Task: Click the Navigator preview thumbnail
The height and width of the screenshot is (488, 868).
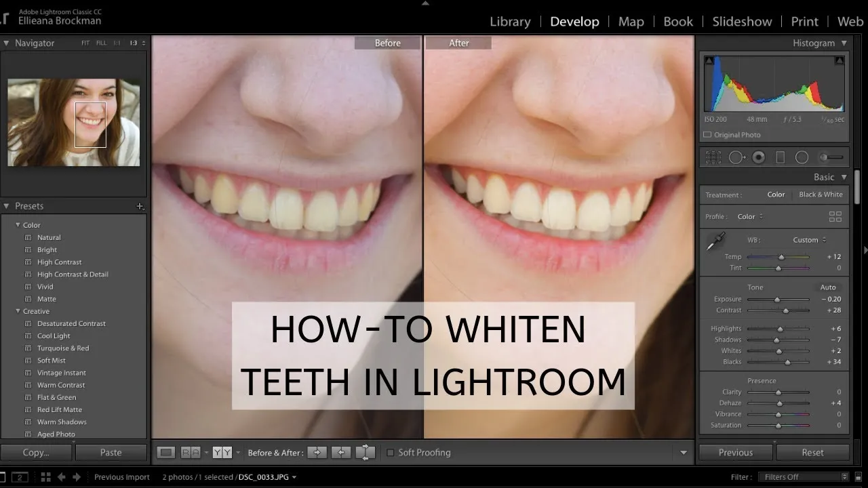Action: (x=74, y=123)
